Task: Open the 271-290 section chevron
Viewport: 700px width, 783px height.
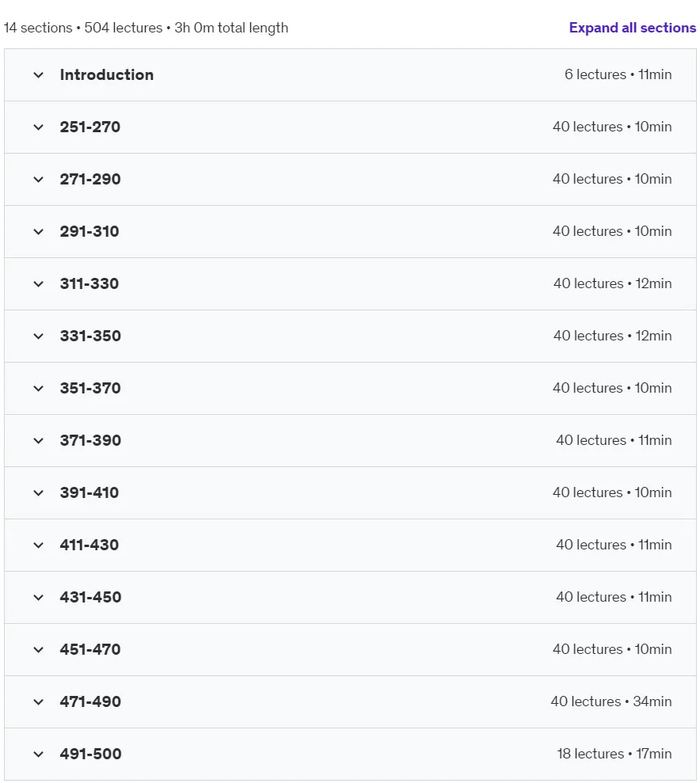Action: tap(39, 179)
